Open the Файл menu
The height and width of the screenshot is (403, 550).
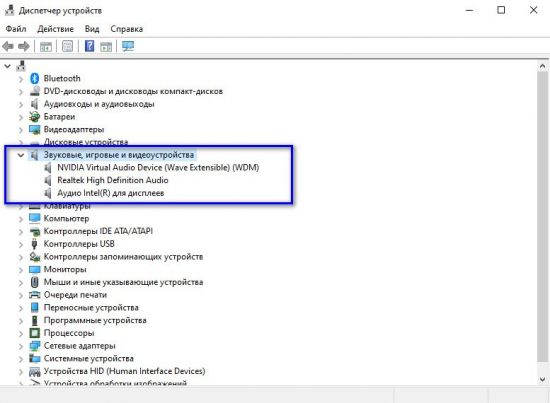[16, 29]
